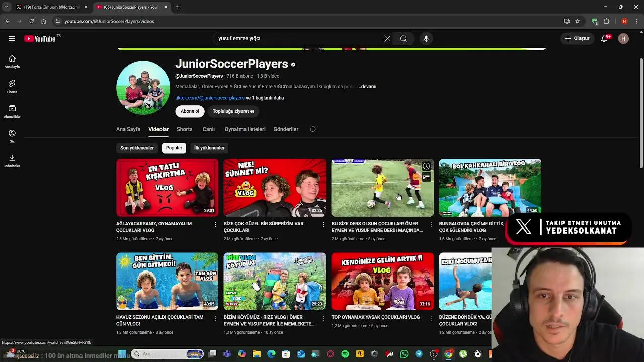Open the Windows Start menu
Screen dimensions: 644x362
pyautogui.click(x=122, y=354)
